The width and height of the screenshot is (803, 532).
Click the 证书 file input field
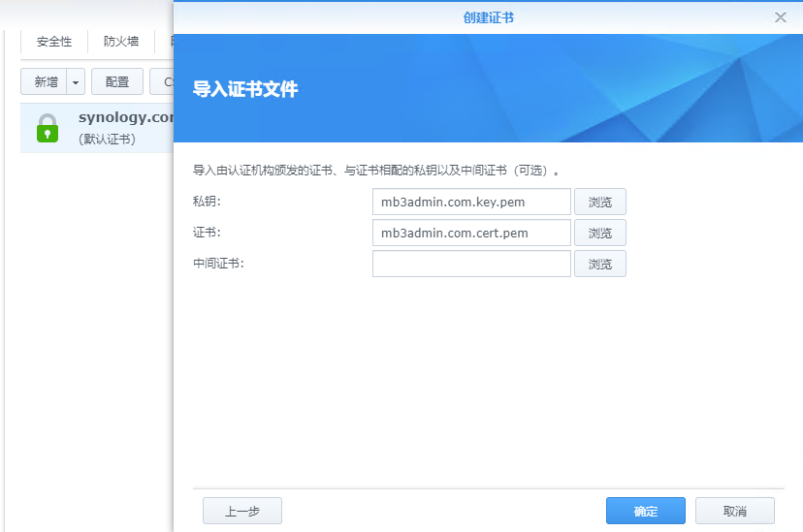471,233
